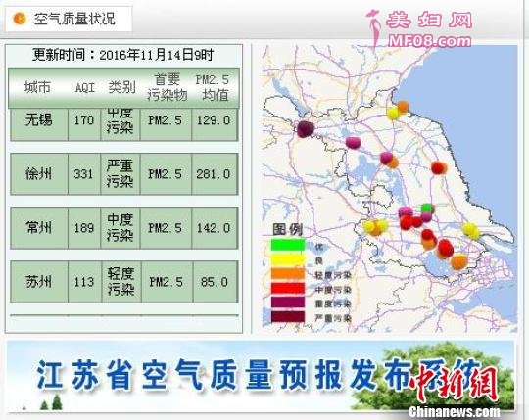Select the 徐州 row with AQI 331
Screen dimensions: 529x420
124,174
